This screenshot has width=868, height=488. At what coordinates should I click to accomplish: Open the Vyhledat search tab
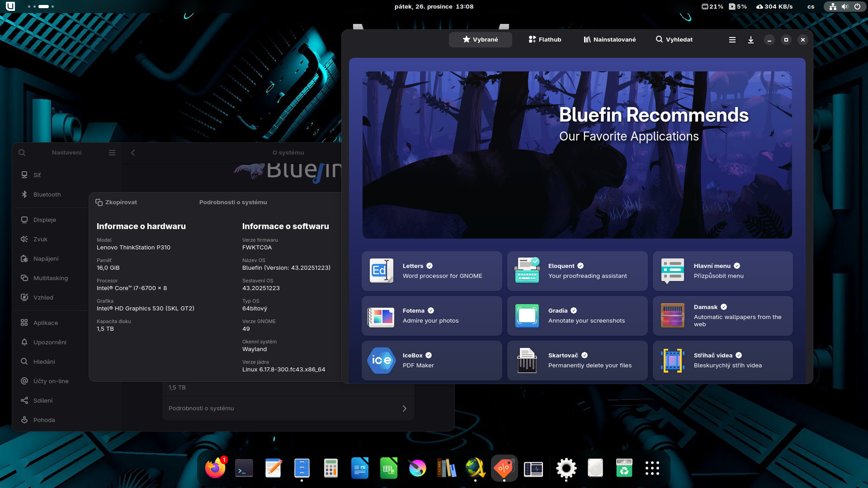(x=674, y=40)
